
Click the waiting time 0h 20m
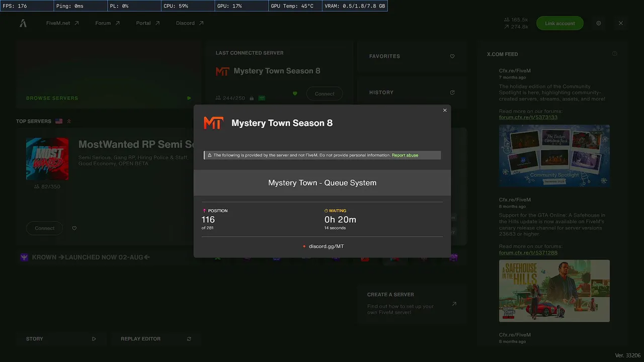[340, 220]
